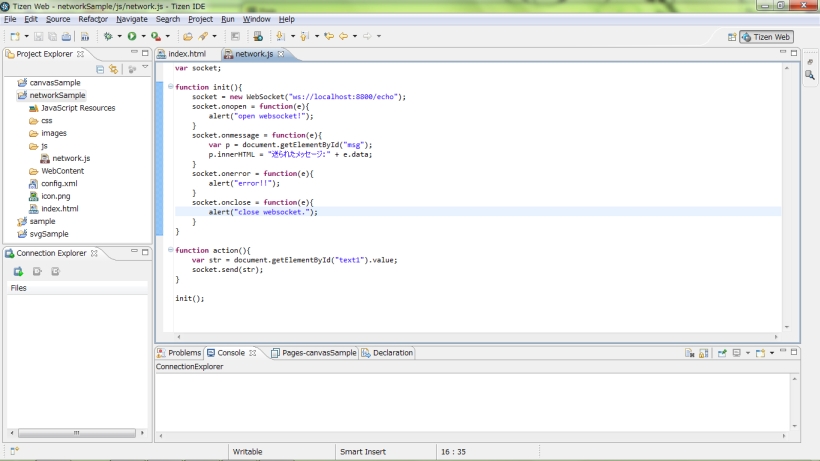Click the External Tools run icon

click(156, 36)
